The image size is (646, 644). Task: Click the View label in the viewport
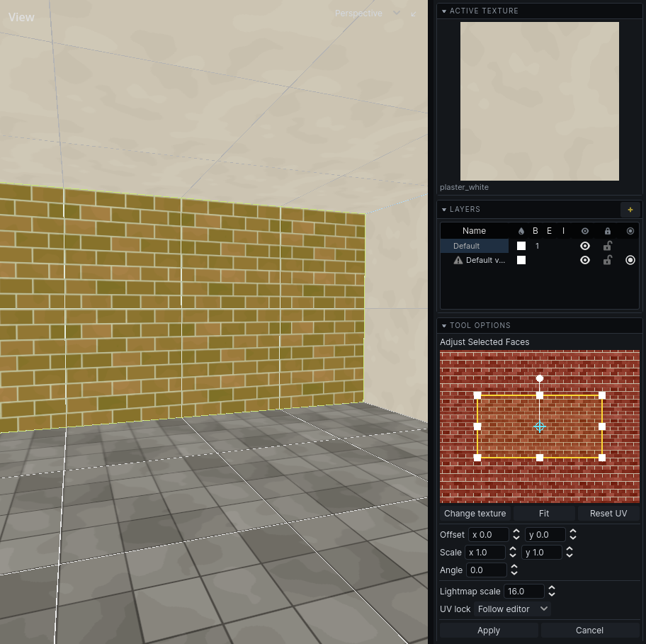(21, 17)
